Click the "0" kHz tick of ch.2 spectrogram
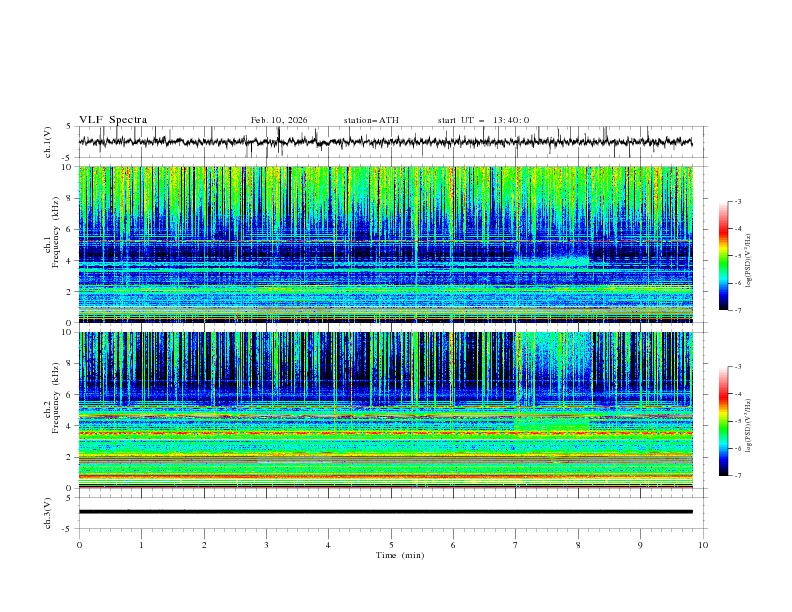 [x=70, y=488]
